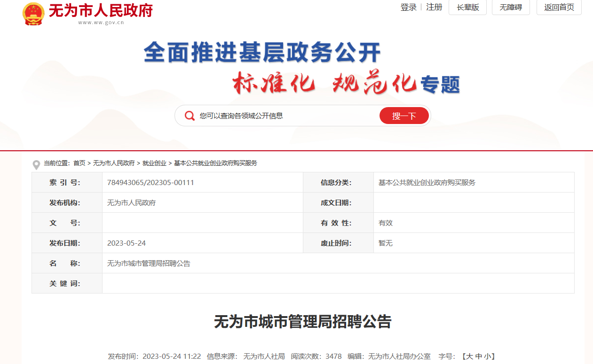The height and width of the screenshot is (364, 593).
Task: Open the 无为市人民政府 site title
Action: [x=101, y=10]
